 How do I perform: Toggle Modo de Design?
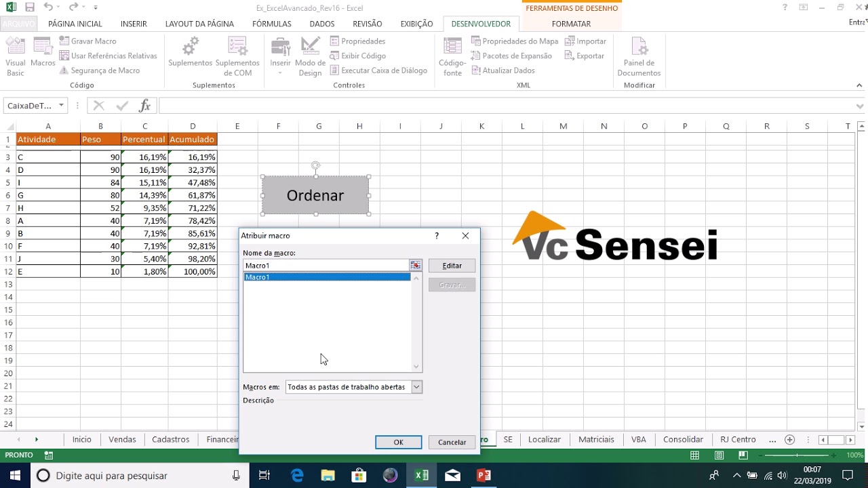310,57
